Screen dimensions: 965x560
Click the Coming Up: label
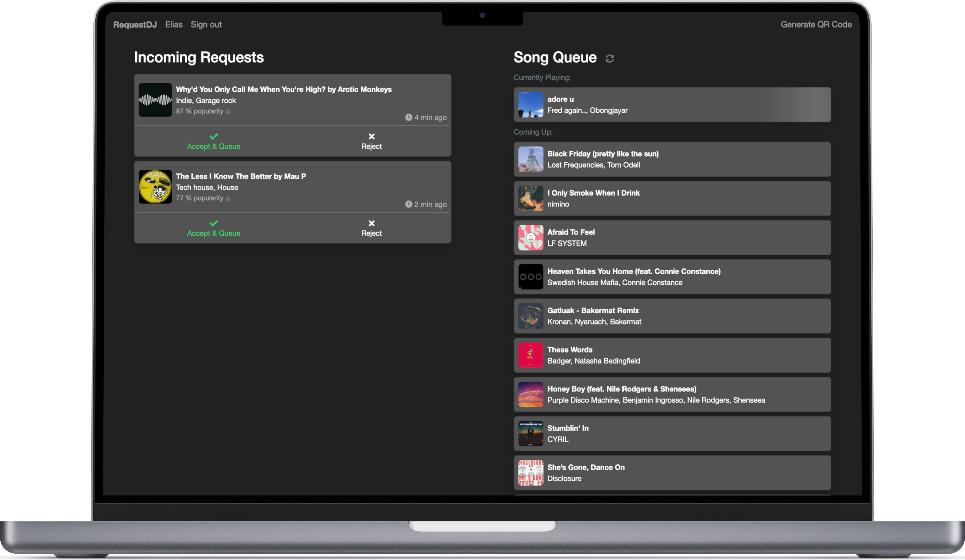click(x=533, y=133)
